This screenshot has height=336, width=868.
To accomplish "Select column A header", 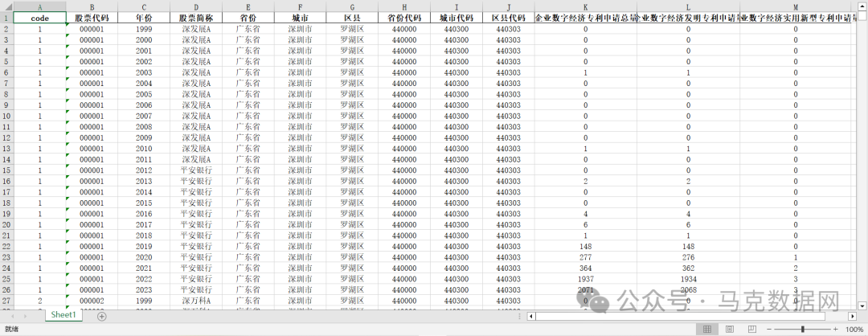I will (39, 7).
